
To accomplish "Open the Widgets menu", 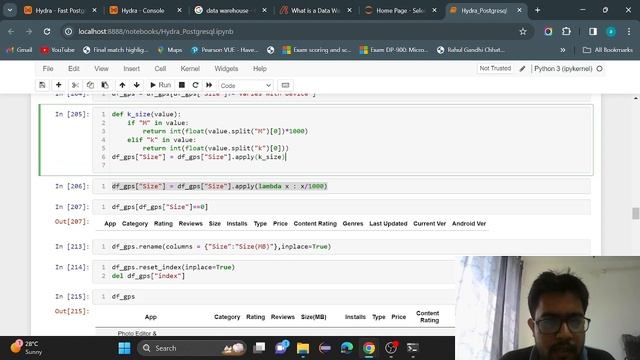I will click(226, 69).
